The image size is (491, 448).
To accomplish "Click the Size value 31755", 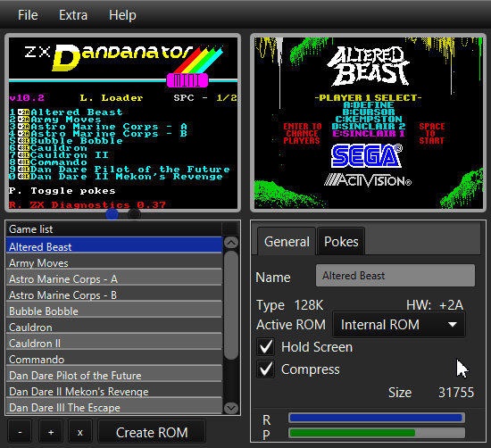I will click(x=456, y=393).
